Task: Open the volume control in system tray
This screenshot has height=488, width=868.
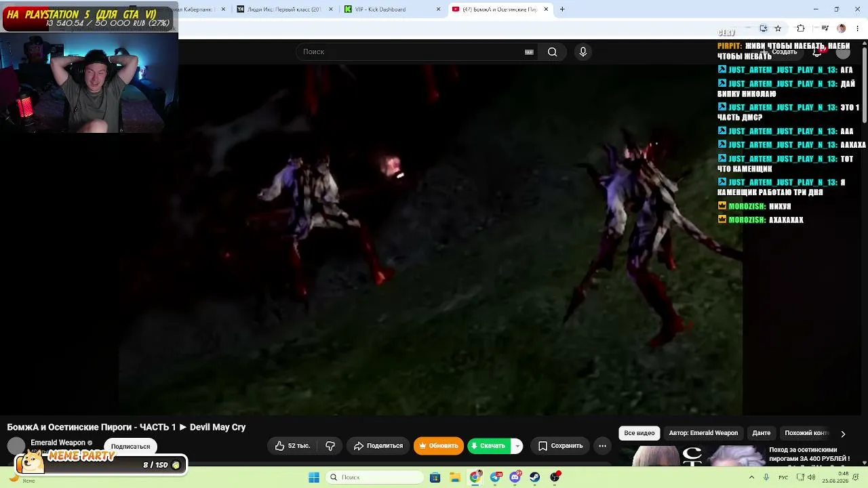Action: (811, 477)
